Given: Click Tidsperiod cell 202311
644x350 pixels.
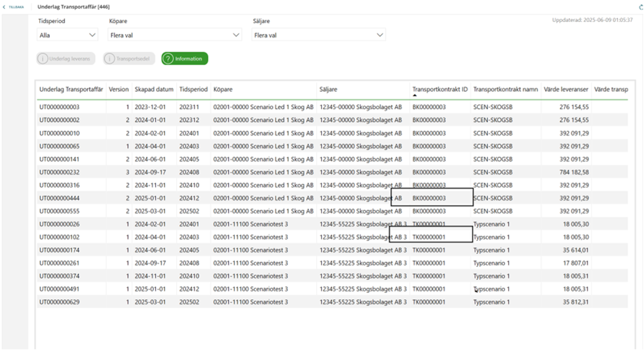Looking at the screenshot, I should tap(189, 107).
